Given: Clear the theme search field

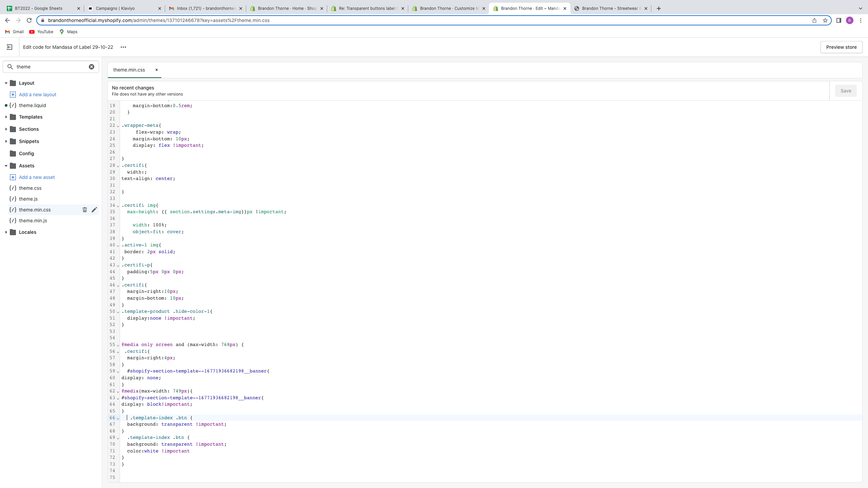Looking at the screenshot, I should click(x=92, y=67).
